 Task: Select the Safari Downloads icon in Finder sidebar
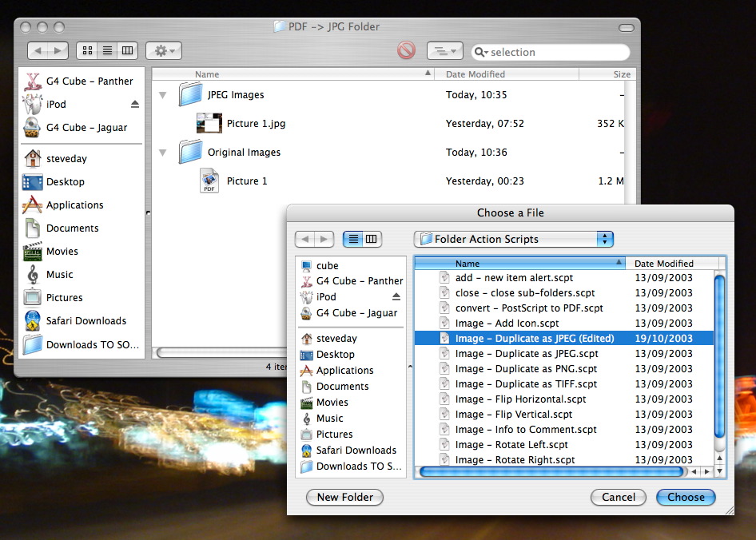(x=32, y=321)
